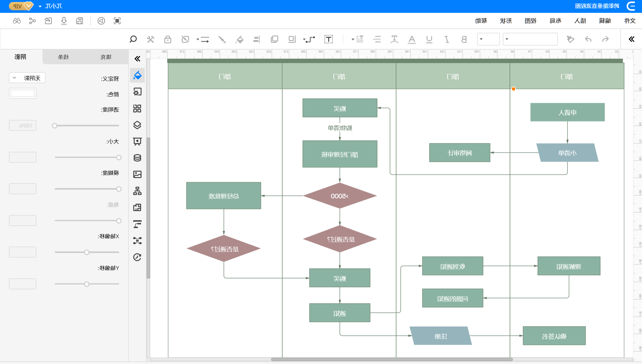Open the shapes grid sidebar icon

137,108
